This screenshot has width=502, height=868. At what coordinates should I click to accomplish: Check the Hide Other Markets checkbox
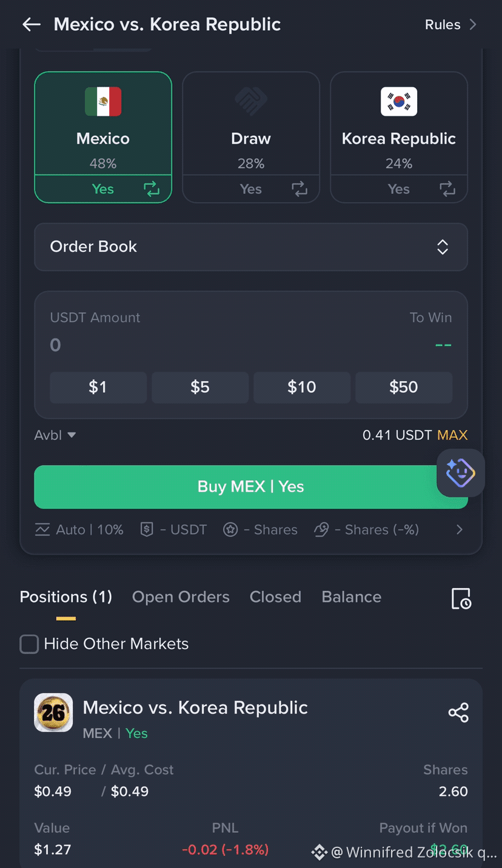(29, 644)
